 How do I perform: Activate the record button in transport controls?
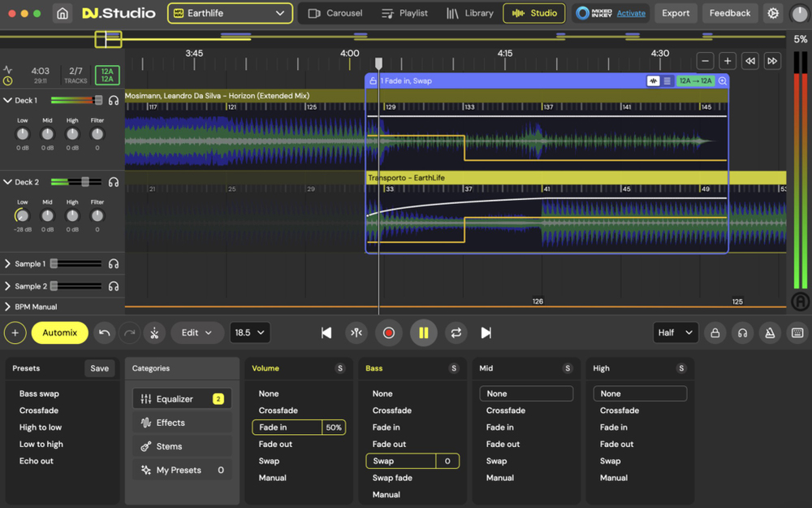click(389, 332)
